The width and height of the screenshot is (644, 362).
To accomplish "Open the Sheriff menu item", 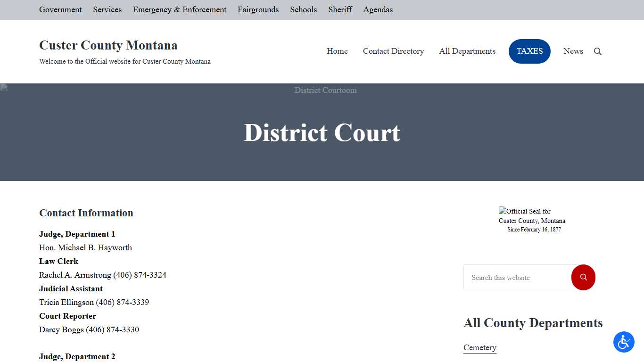I will tap(340, 9).
